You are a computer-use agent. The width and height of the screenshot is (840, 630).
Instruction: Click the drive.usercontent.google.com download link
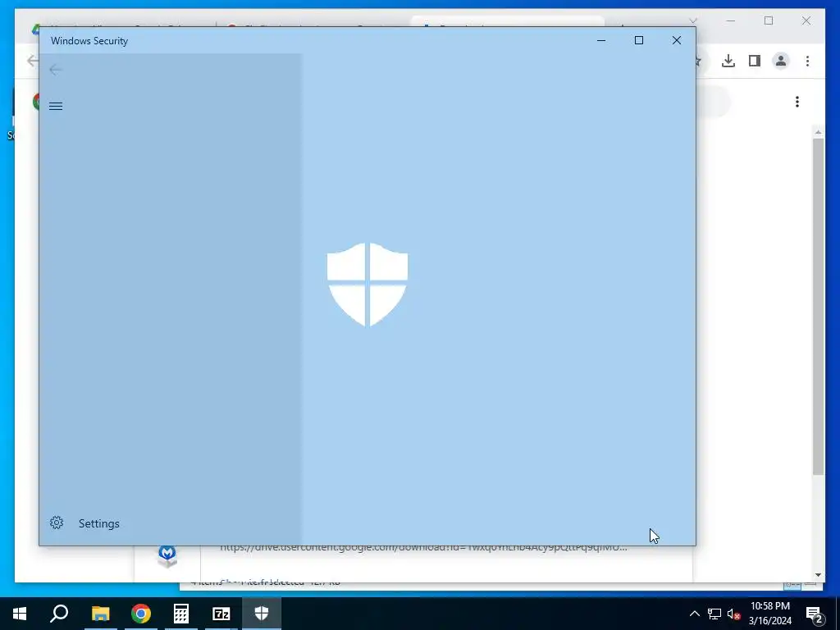pos(423,547)
